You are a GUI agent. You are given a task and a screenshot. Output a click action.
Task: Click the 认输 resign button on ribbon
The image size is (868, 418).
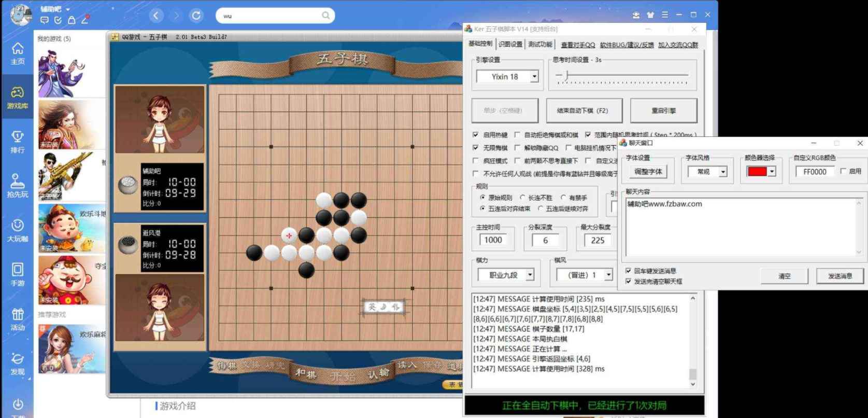pos(378,373)
